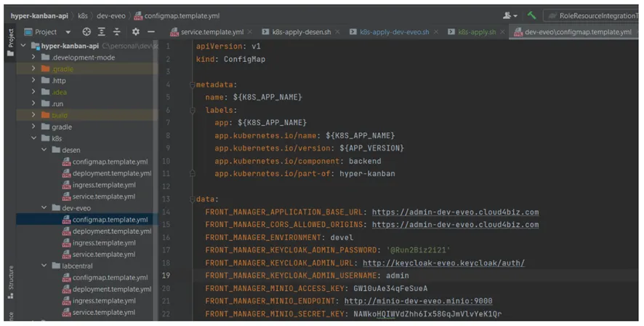Expand the .development-mode folder
This screenshot has height=326, width=644.
point(33,57)
